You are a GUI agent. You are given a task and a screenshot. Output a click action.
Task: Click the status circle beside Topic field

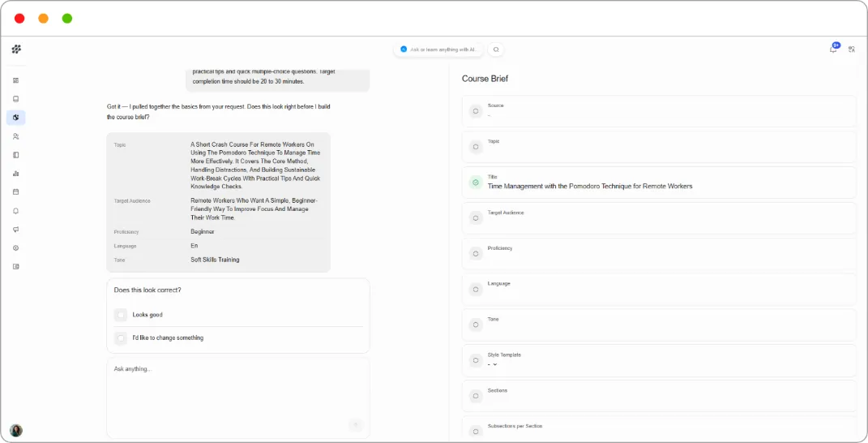tap(476, 147)
